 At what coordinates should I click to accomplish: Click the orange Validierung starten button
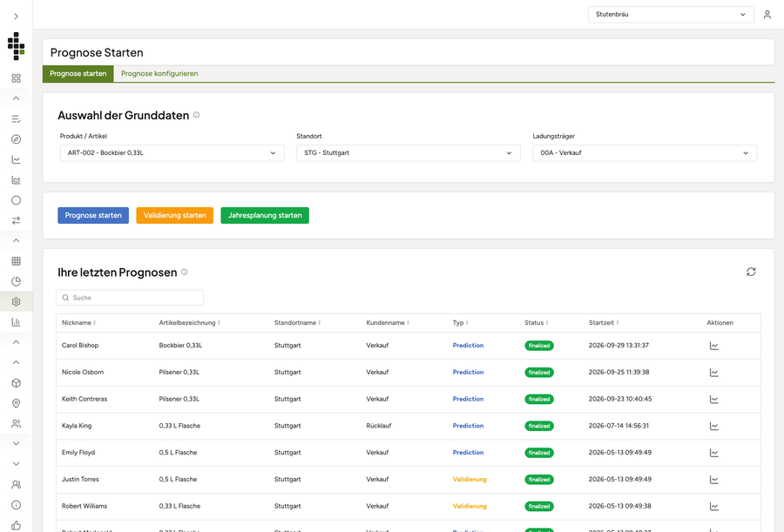click(x=174, y=216)
